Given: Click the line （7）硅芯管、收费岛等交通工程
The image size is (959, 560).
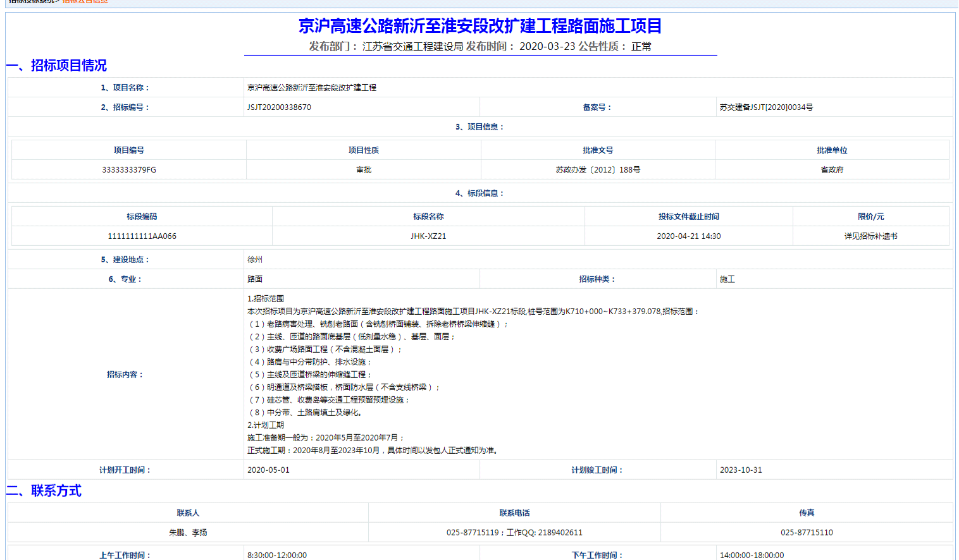Looking at the screenshot, I should pos(329,400).
